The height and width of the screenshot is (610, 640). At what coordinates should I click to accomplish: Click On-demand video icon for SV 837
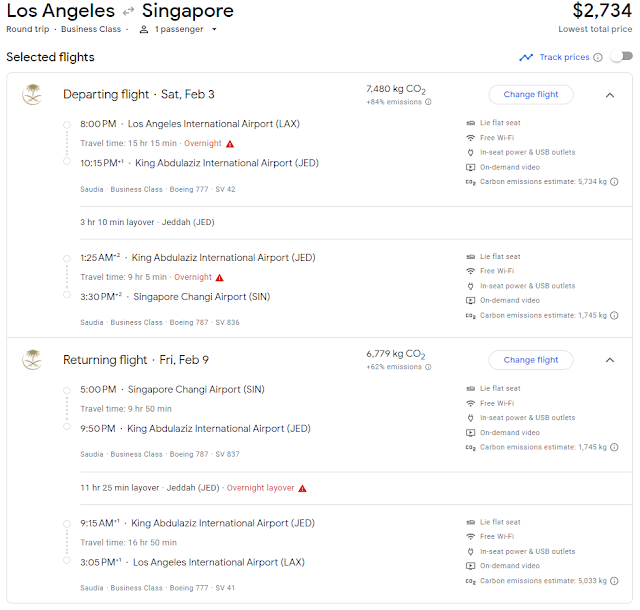471,432
